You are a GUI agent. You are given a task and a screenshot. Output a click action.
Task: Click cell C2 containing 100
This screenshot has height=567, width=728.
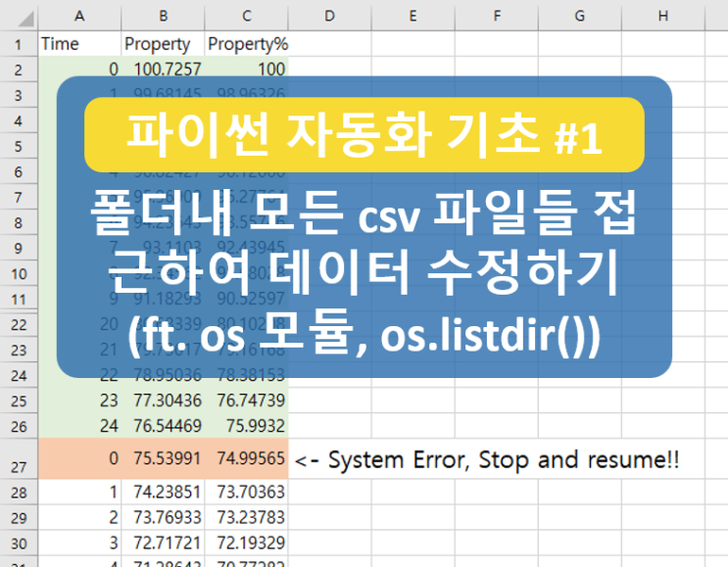click(247, 70)
